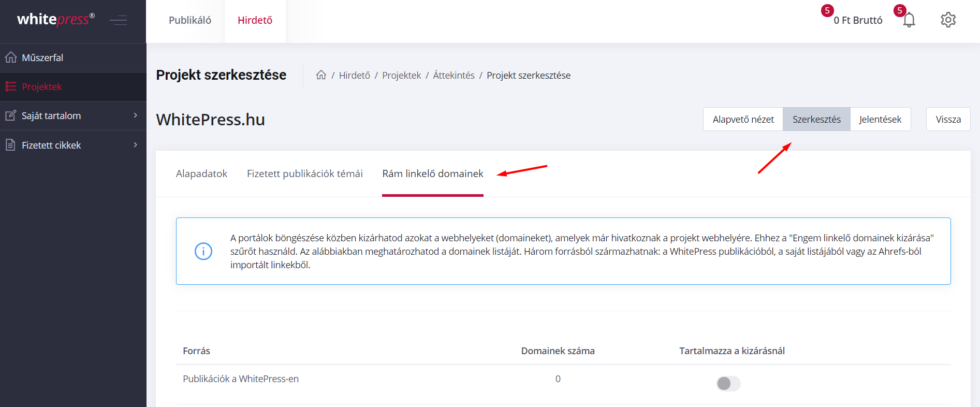Click the Alapvető nézet button

743,119
